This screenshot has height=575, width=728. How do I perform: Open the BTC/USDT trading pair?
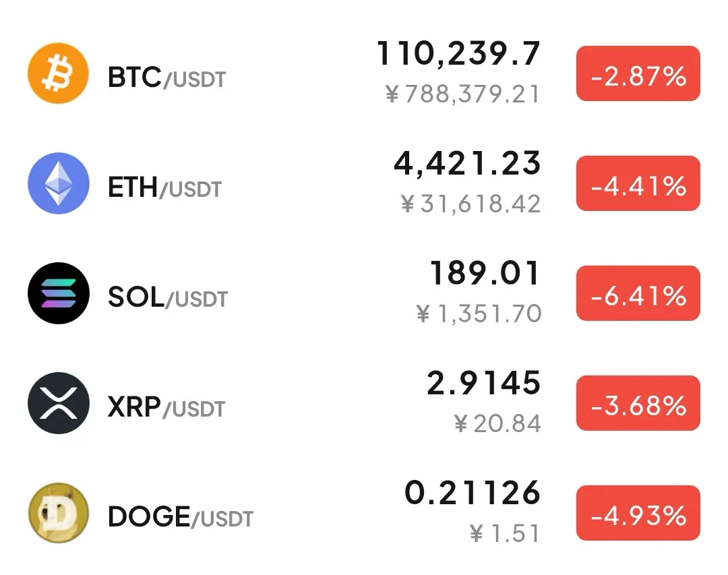point(166,78)
